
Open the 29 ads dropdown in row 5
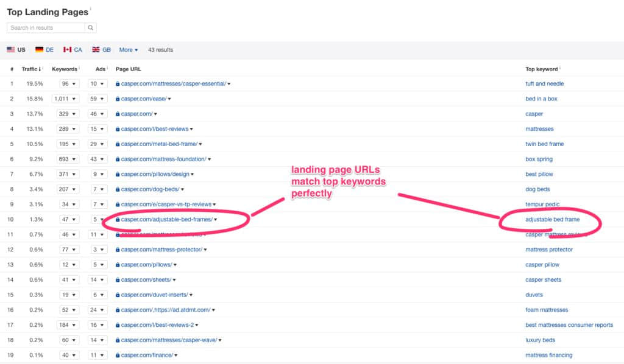(97, 144)
